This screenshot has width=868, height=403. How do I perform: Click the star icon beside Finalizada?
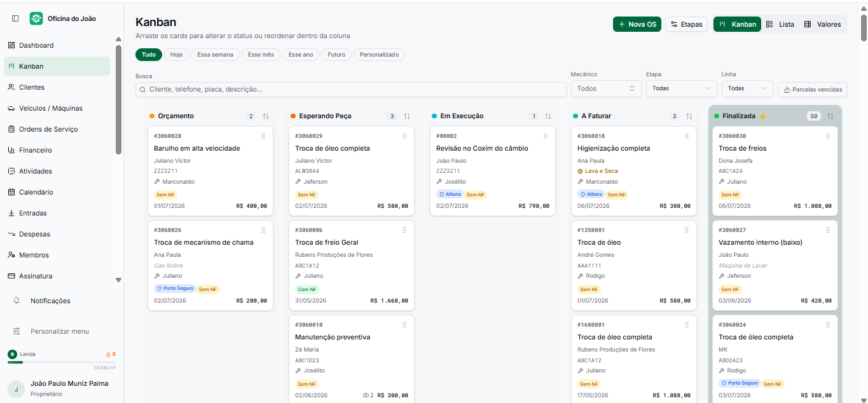tap(763, 116)
